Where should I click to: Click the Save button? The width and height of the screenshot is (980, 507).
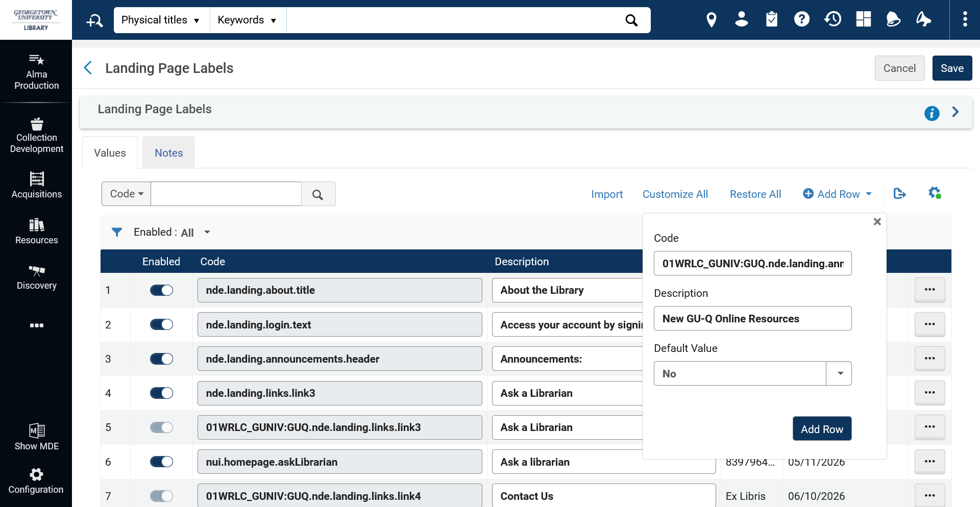pos(952,68)
